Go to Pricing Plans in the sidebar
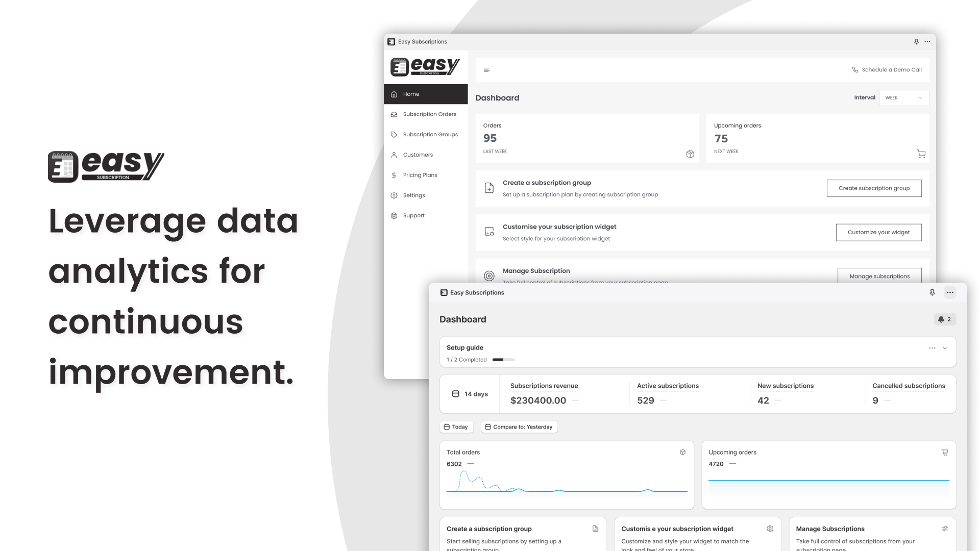Image resolution: width=980 pixels, height=551 pixels. (426, 175)
